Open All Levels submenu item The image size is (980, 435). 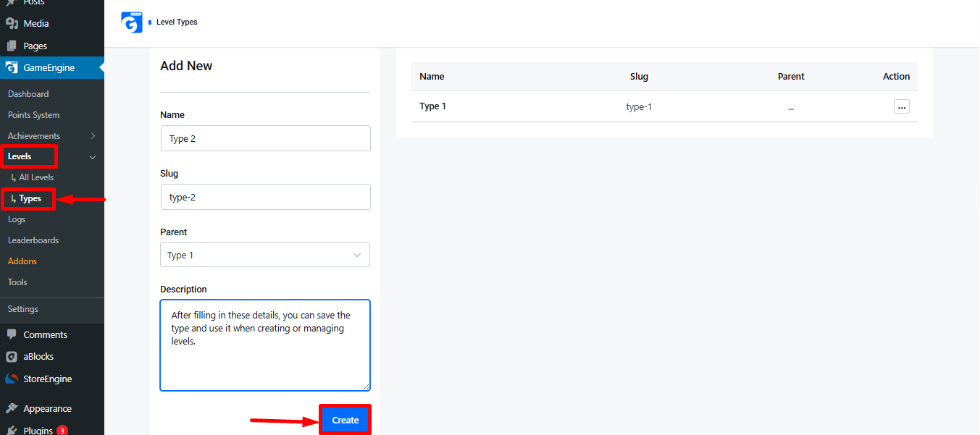36,177
